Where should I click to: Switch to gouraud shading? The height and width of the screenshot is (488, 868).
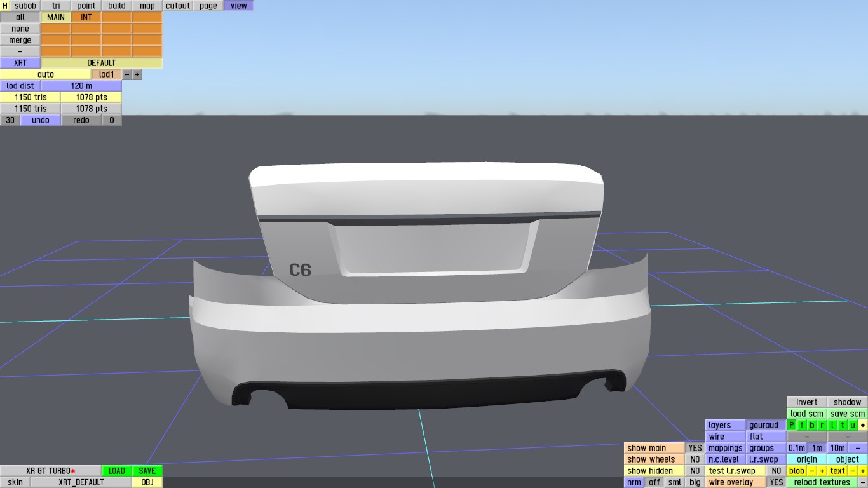pos(766,425)
